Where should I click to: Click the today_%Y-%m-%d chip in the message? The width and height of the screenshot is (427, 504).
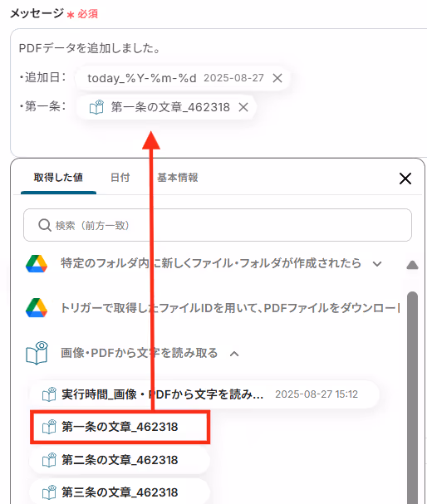click(x=184, y=78)
